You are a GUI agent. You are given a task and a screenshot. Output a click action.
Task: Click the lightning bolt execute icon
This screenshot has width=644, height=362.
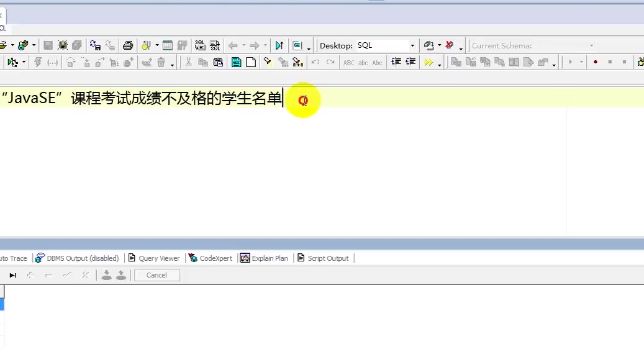click(38, 62)
